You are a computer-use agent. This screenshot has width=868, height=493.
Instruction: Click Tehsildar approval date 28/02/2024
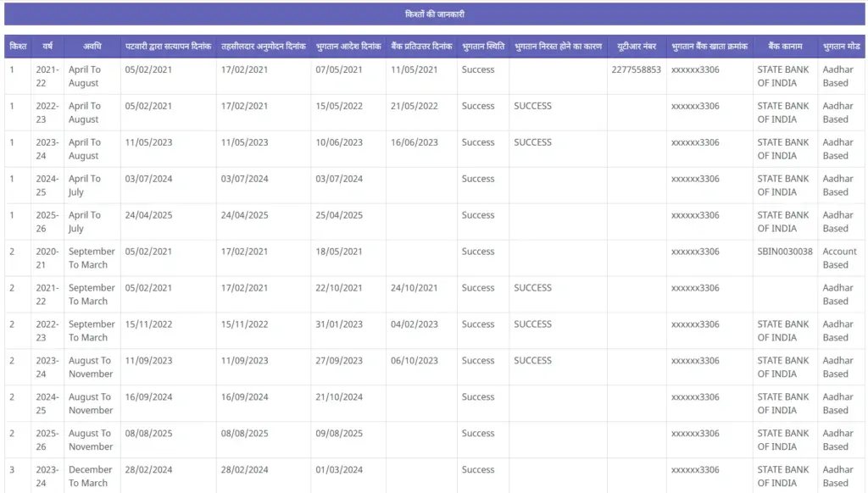[244, 470]
